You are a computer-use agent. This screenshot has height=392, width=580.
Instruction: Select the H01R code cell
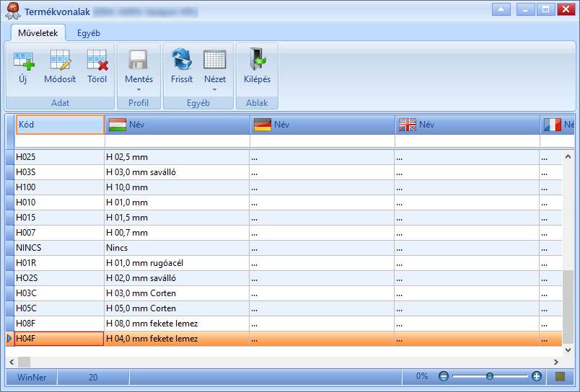pyautogui.click(x=59, y=263)
